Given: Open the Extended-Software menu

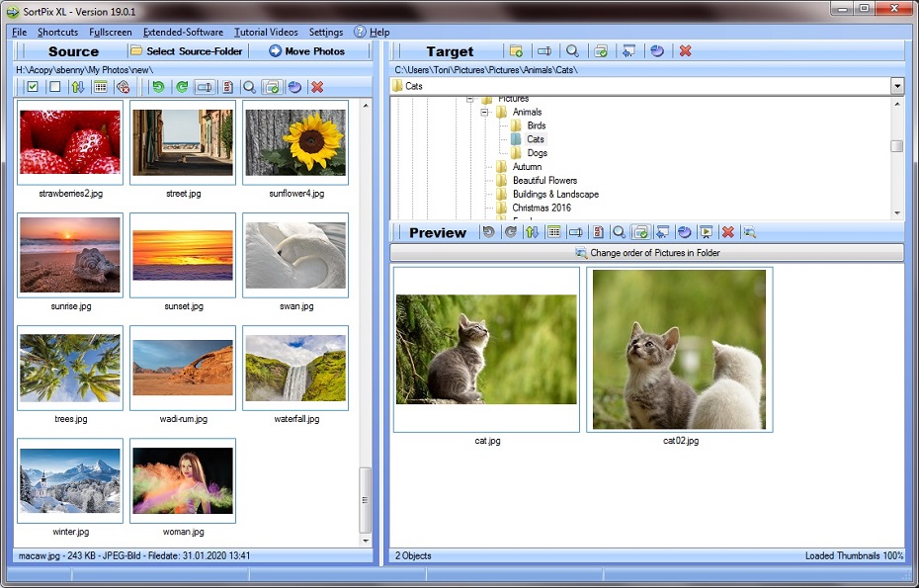Looking at the screenshot, I should tap(183, 33).
